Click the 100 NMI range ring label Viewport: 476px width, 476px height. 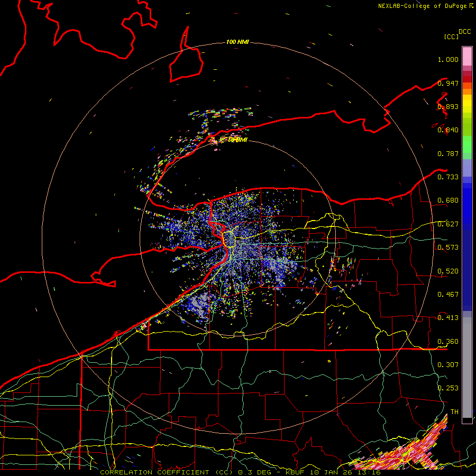237,42
